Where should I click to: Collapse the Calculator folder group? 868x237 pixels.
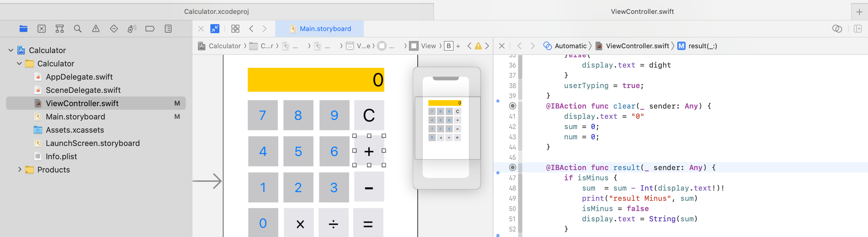[19, 63]
